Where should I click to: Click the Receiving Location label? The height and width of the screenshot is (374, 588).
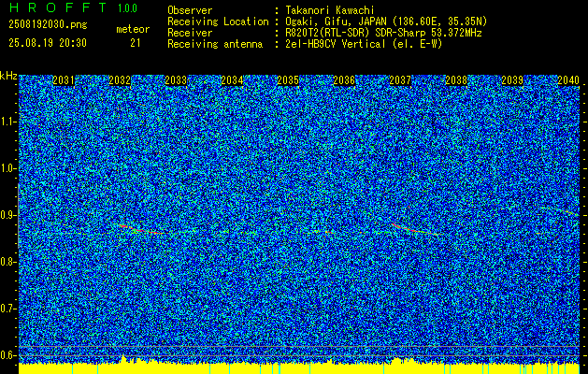pos(218,22)
